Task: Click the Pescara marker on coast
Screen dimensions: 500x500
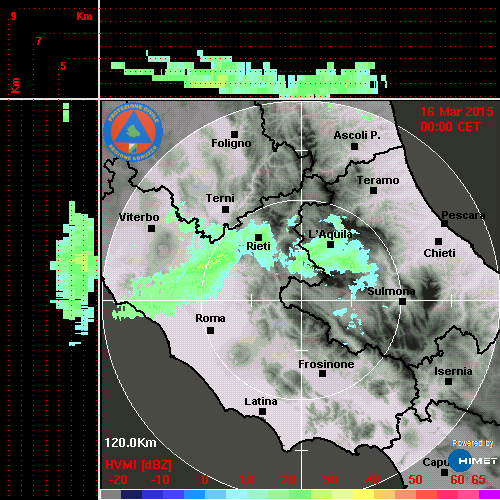Action: (444, 223)
